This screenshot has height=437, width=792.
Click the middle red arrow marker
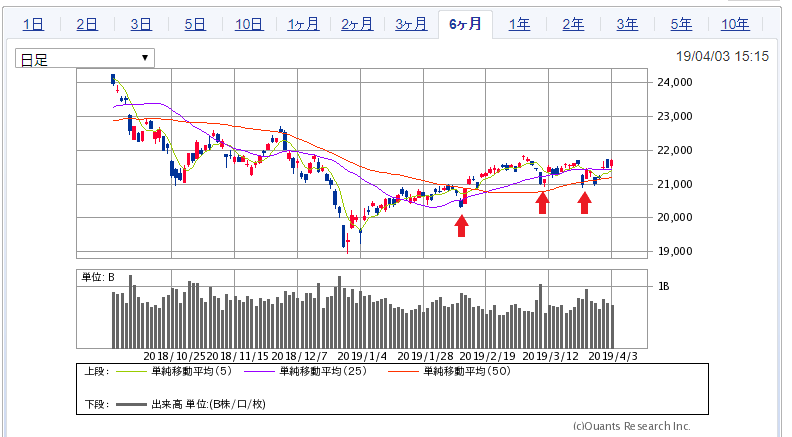point(542,203)
